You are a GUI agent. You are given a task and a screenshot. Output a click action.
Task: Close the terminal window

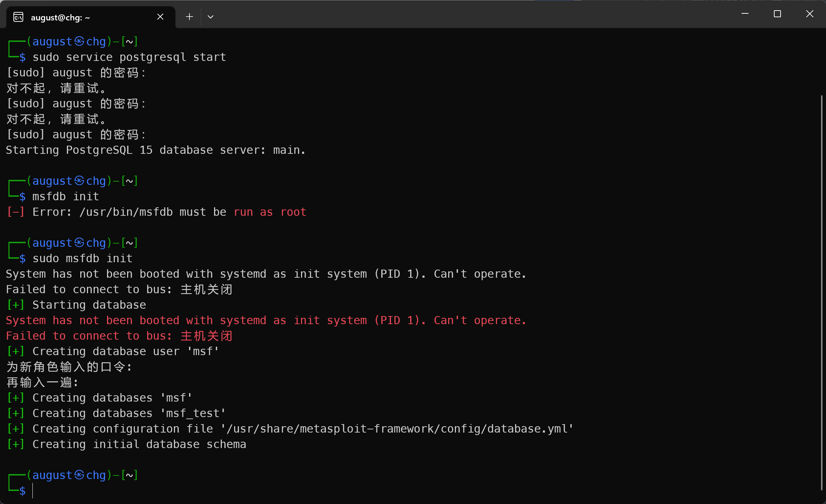point(810,14)
